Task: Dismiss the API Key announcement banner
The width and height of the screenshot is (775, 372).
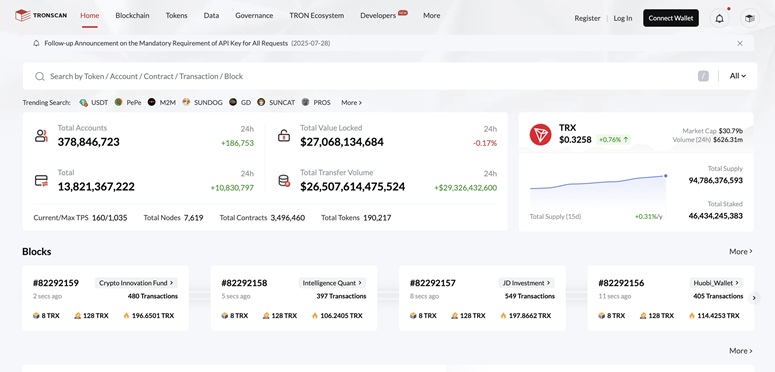Action: coord(740,43)
